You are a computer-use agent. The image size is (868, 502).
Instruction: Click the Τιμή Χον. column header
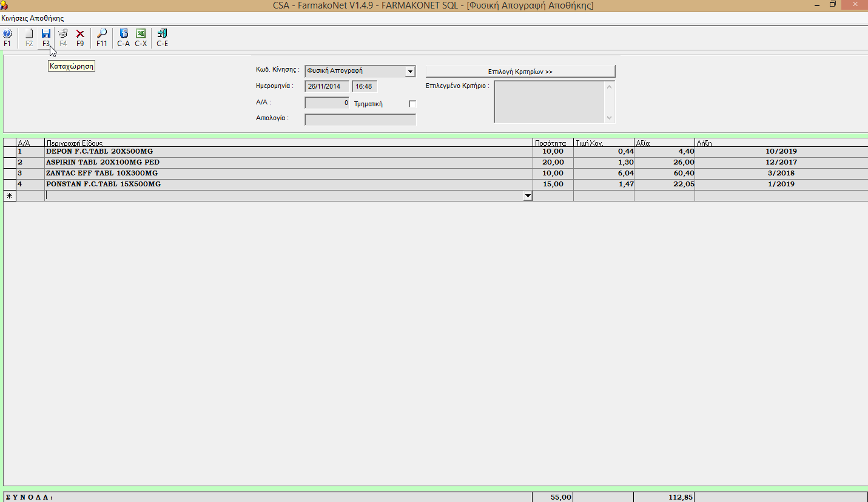point(604,143)
